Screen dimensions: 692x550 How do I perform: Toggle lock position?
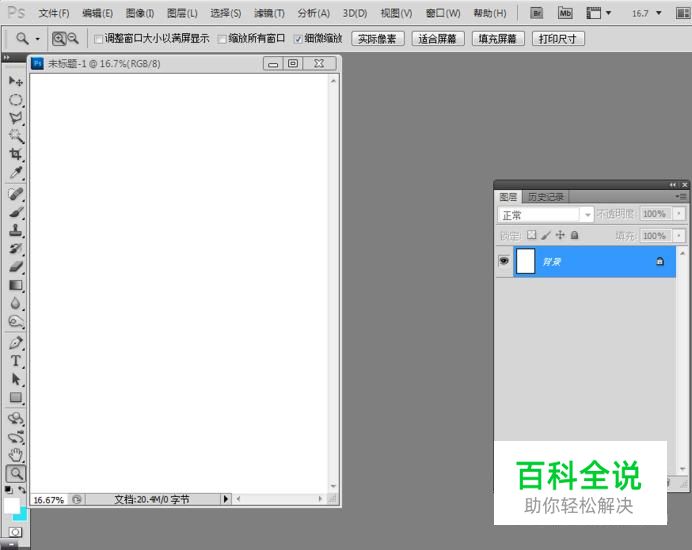pos(560,235)
